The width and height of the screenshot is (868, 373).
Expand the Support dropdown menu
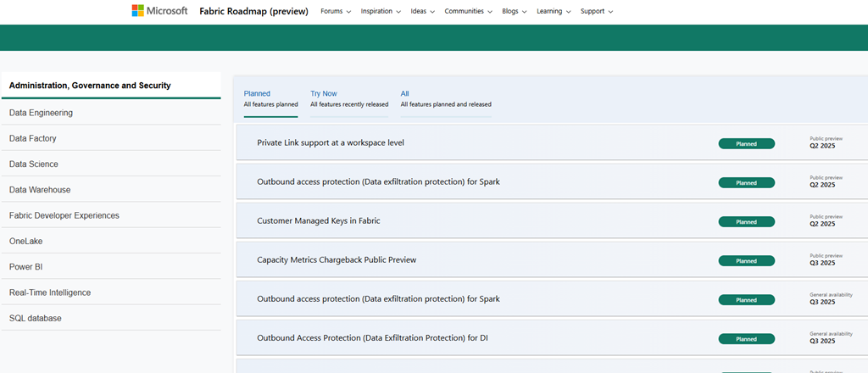point(597,11)
